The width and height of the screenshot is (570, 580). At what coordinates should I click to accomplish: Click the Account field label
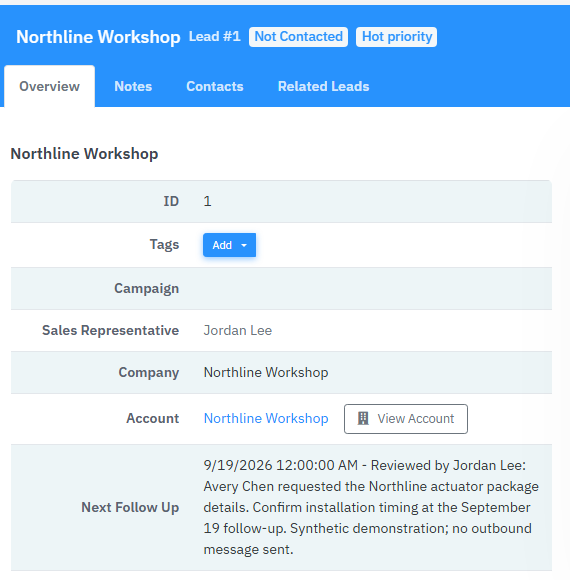[153, 418]
